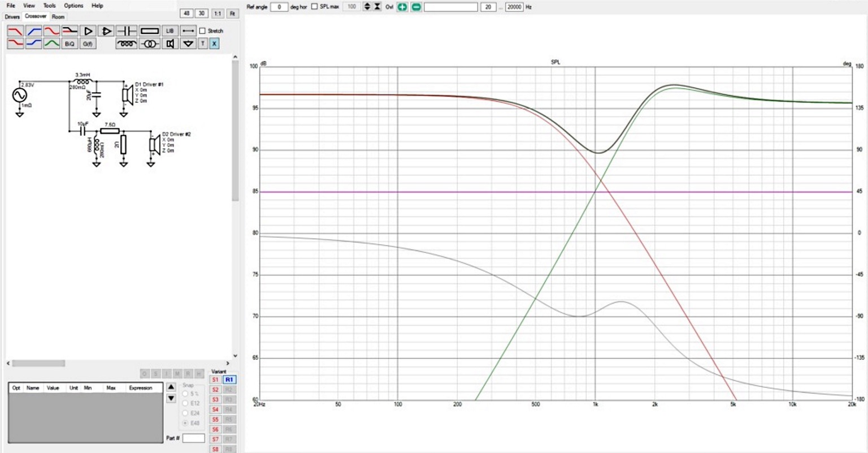
Task: Insert a capacitor component
Action: pos(127,31)
